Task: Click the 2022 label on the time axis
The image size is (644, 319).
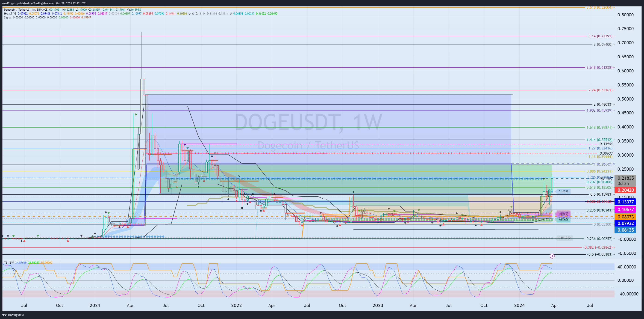Action: click(x=236, y=305)
